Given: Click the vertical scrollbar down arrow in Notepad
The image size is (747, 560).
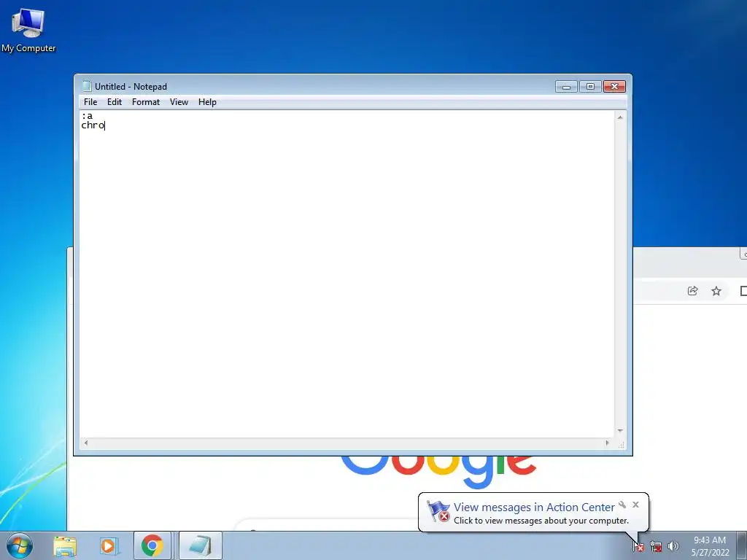Looking at the screenshot, I should pyautogui.click(x=620, y=431).
